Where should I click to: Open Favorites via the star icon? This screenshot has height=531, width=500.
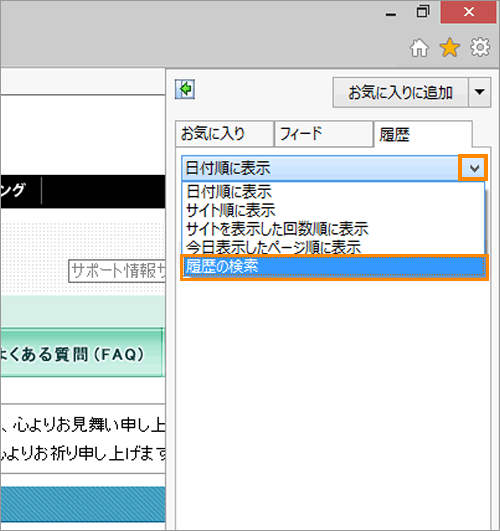[450, 47]
